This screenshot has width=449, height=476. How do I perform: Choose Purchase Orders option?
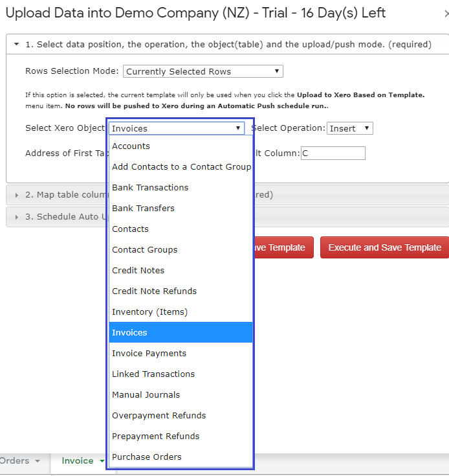[x=181, y=457]
